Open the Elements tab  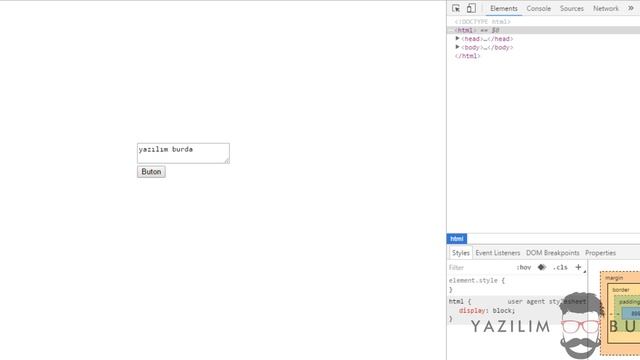pos(504,8)
